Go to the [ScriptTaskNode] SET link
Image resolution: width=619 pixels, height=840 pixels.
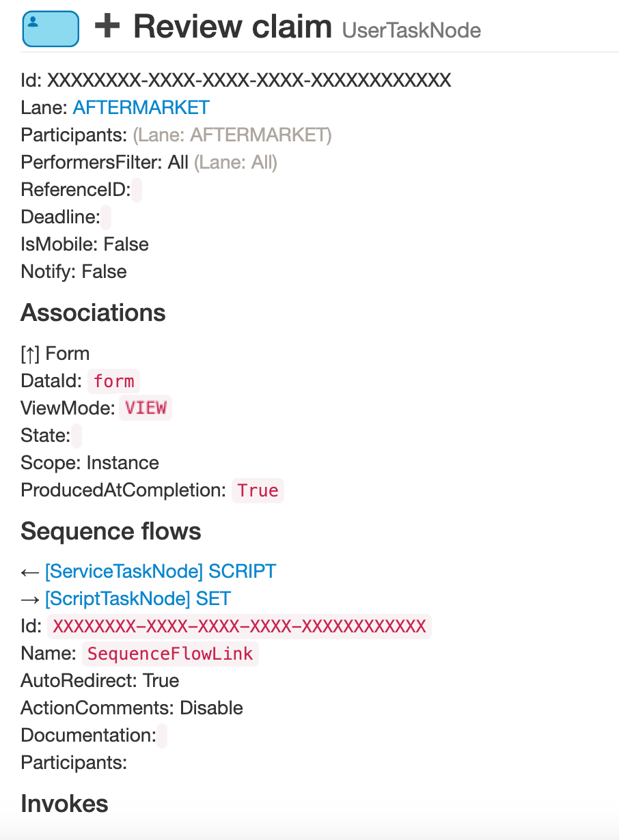click(x=138, y=599)
